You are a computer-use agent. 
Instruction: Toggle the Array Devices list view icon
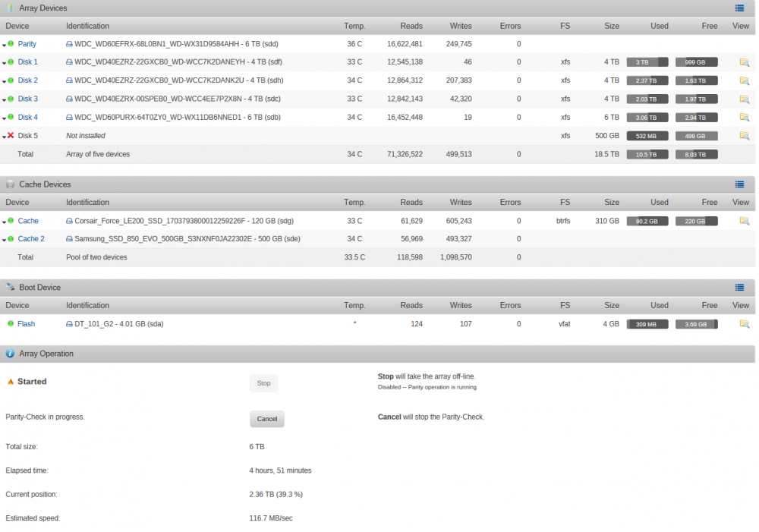click(x=739, y=8)
